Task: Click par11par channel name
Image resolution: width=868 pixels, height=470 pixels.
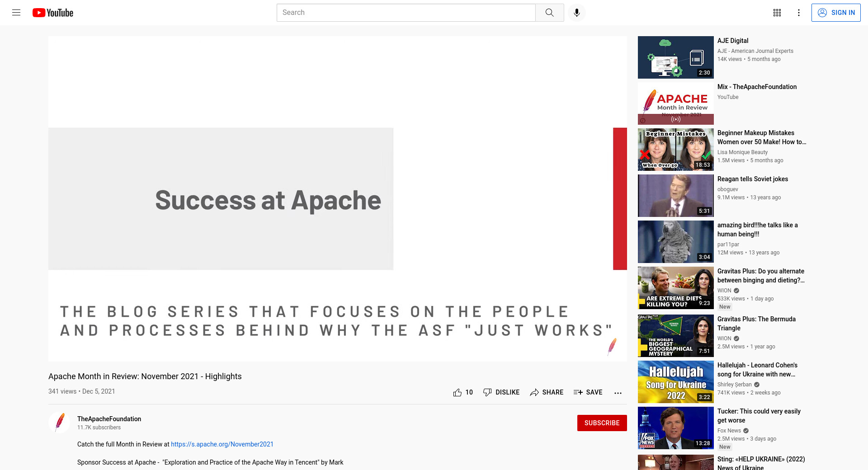Action: pyautogui.click(x=728, y=244)
